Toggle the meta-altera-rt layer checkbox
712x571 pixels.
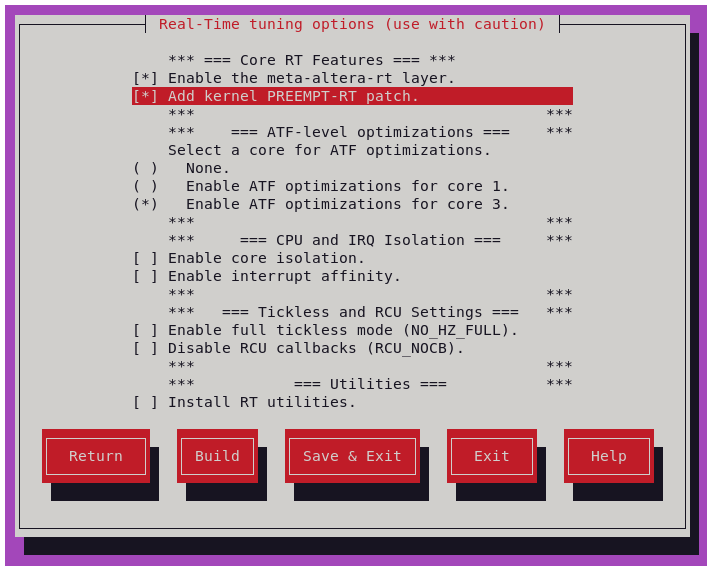[x=145, y=78]
